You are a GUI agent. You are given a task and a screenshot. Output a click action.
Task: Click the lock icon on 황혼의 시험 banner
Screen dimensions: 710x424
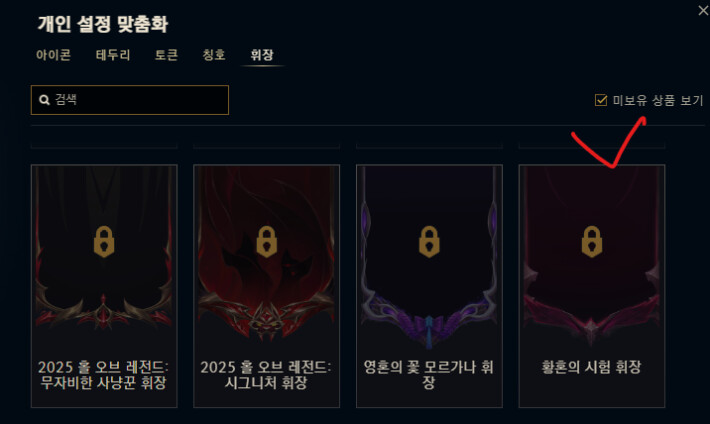click(x=592, y=242)
